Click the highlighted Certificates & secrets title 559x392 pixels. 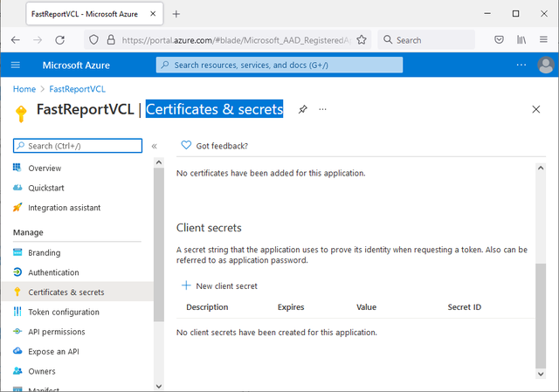point(214,109)
